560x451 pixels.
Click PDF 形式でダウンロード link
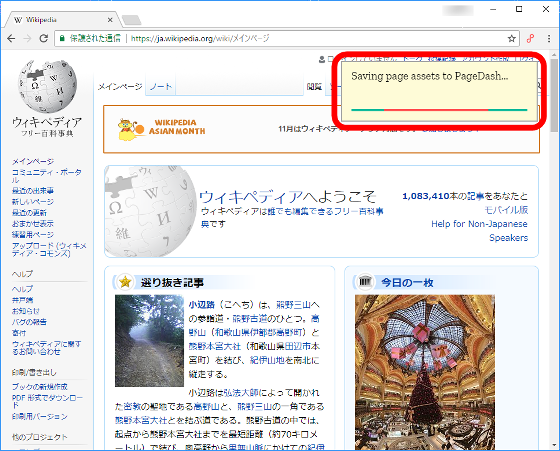coord(47,401)
